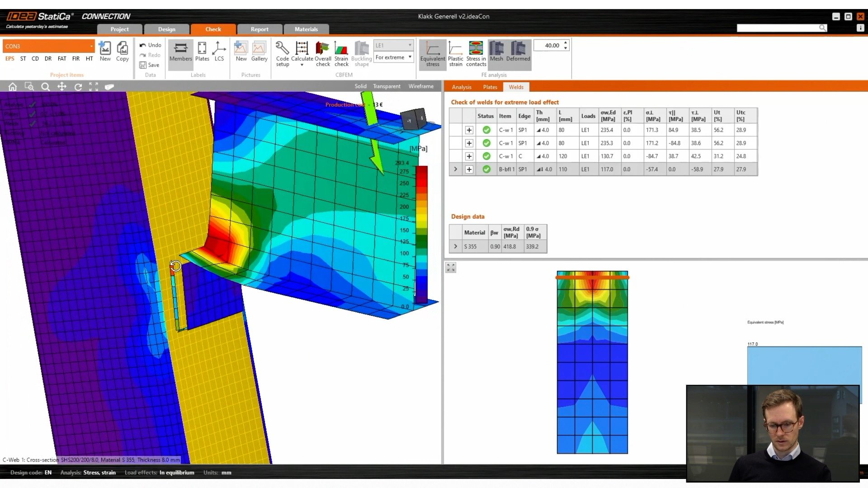Toggle the Deformed shape view
868x488 pixels.
coord(518,53)
